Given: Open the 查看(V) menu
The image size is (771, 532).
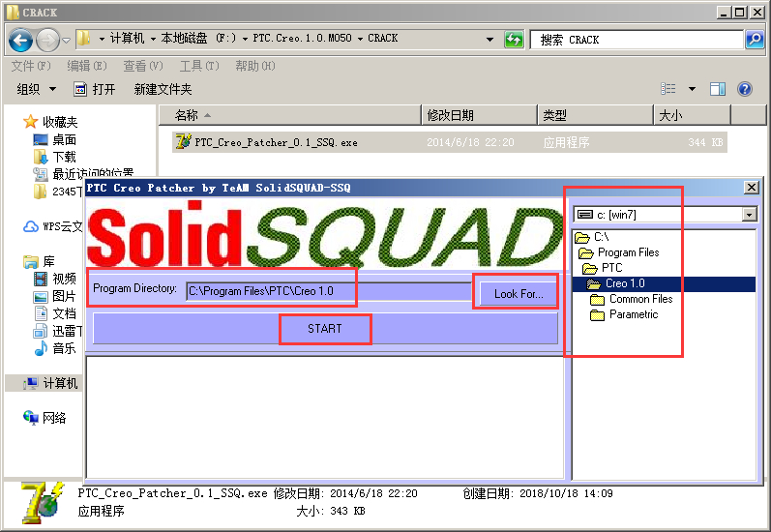Looking at the screenshot, I should tap(142, 66).
